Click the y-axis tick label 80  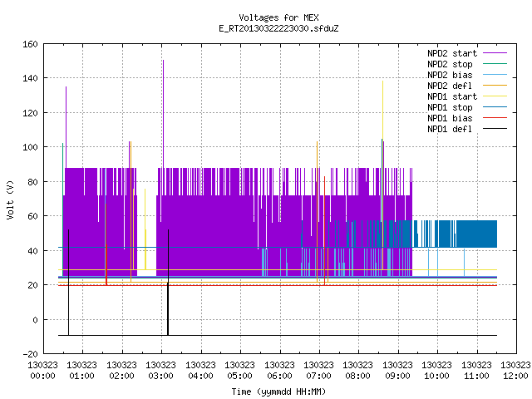pyautogui.click(x=32, y=182)
